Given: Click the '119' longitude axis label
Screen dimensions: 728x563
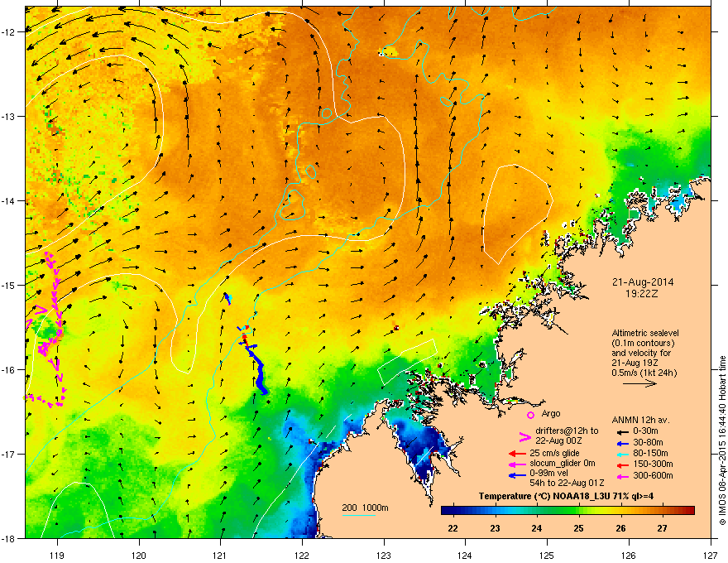Looking at the screenshot, I should [56, 555].
